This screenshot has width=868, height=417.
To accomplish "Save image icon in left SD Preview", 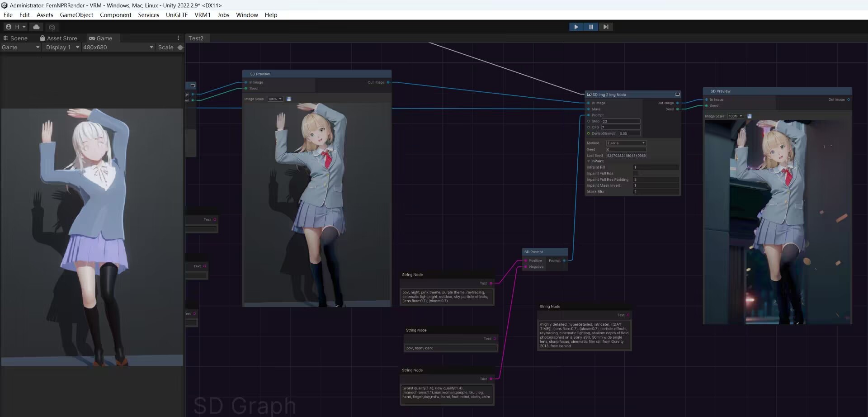I will [x=289, y=99].
